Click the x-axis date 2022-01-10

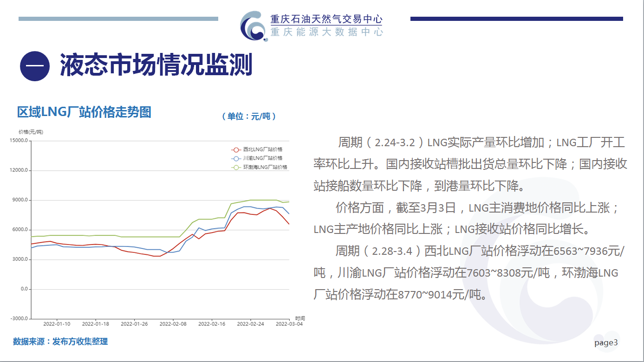click(57, 324)
